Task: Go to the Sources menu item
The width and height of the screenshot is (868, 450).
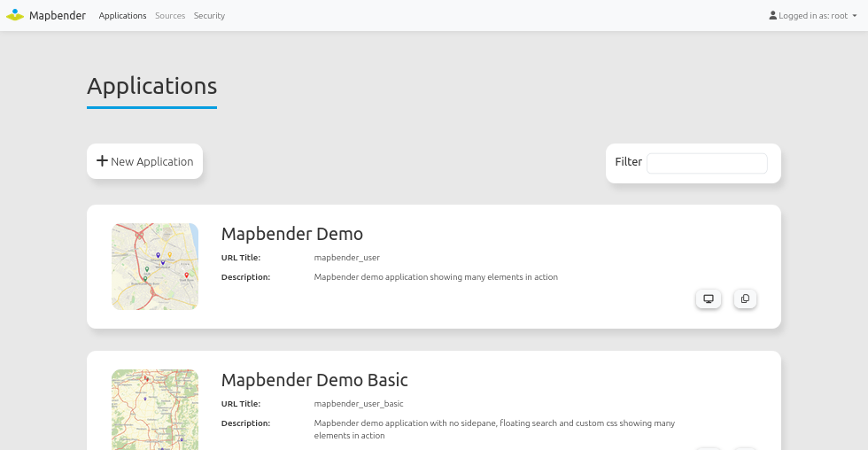Action: (x=170, y=15)
